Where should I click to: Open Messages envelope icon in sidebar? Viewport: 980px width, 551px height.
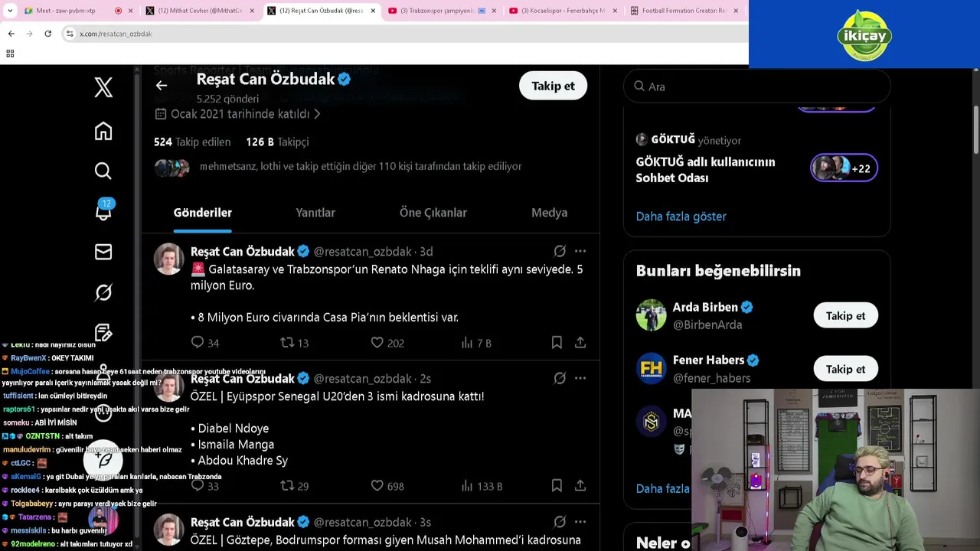pos(103,252)
